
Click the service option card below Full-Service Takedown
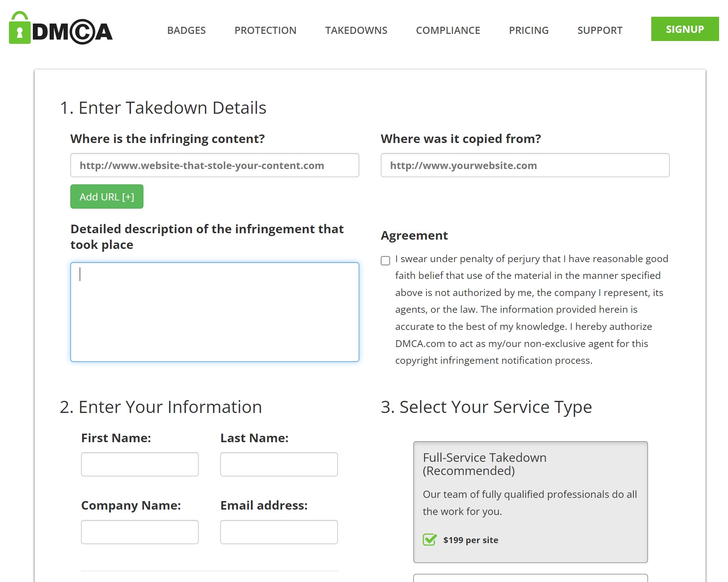coord(530,578)
